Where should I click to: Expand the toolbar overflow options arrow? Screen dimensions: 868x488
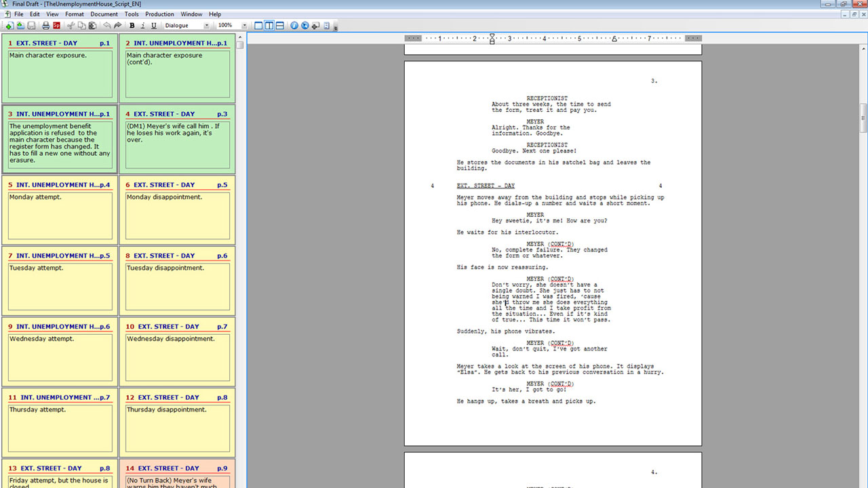pyautogui.click(x=336, y=28)
